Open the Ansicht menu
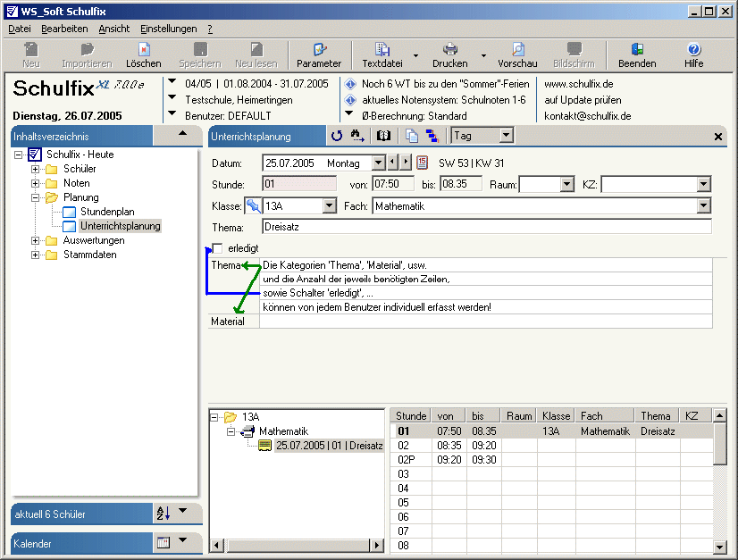738x560 pixels. click(113, 29)
